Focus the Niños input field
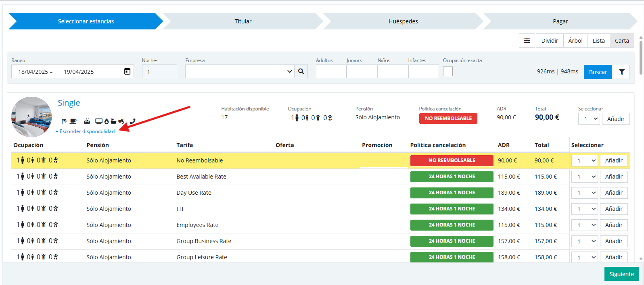Screen dimensions: 644x285 [x=393, y=71]
